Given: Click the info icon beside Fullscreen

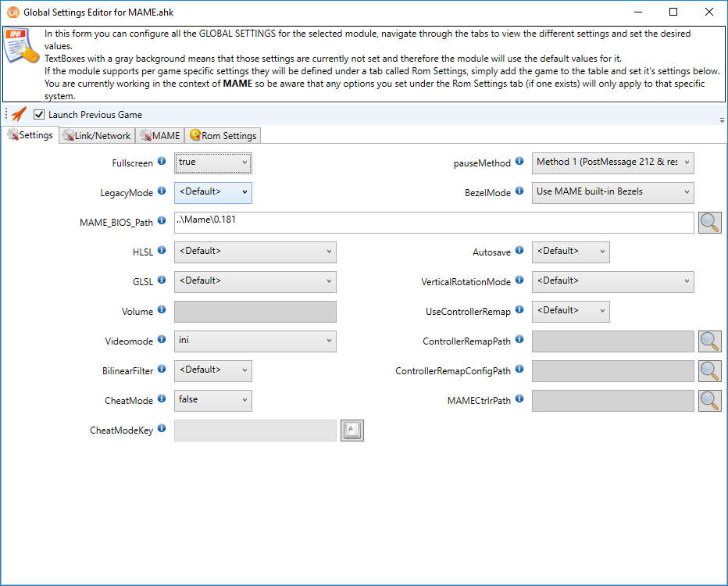Looking at the screenshot, I should coord(162,161).
